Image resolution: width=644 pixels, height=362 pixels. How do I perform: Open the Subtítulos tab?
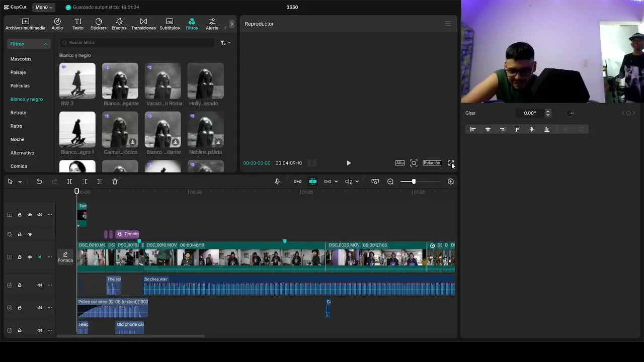[170, 24]
